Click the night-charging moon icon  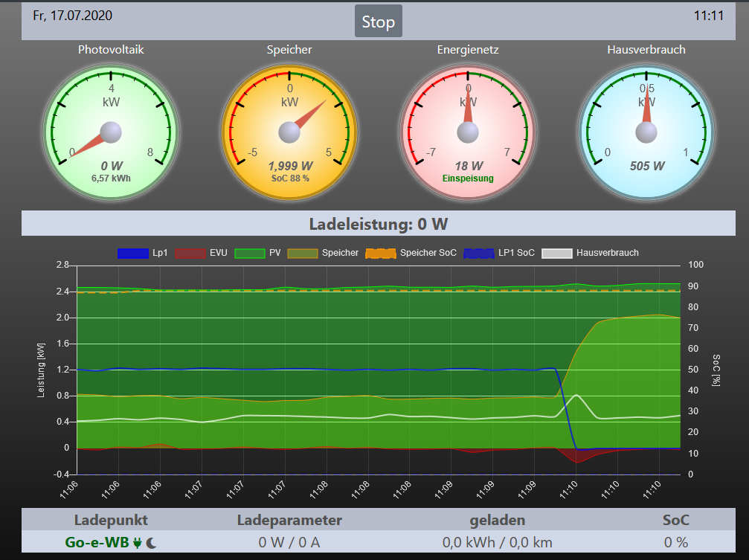pos(151,543)
